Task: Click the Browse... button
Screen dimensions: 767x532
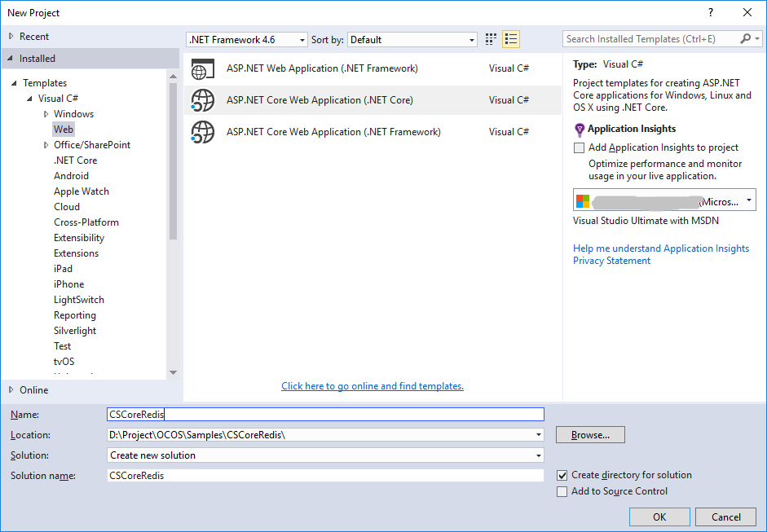Action: [x=590, y=435]
